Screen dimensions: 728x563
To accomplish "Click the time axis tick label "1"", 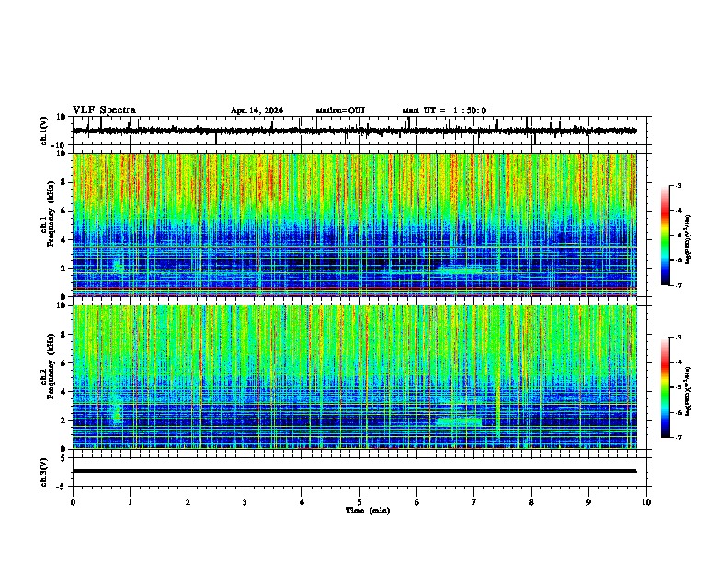I will tap(131, 502).
